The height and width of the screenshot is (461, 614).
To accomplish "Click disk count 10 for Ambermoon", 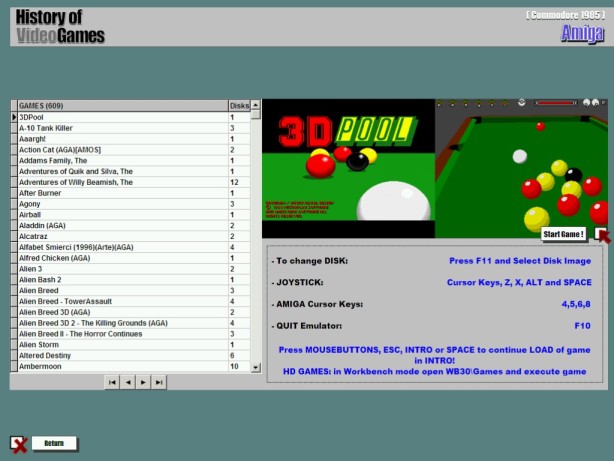I will [x=239, y=367].
